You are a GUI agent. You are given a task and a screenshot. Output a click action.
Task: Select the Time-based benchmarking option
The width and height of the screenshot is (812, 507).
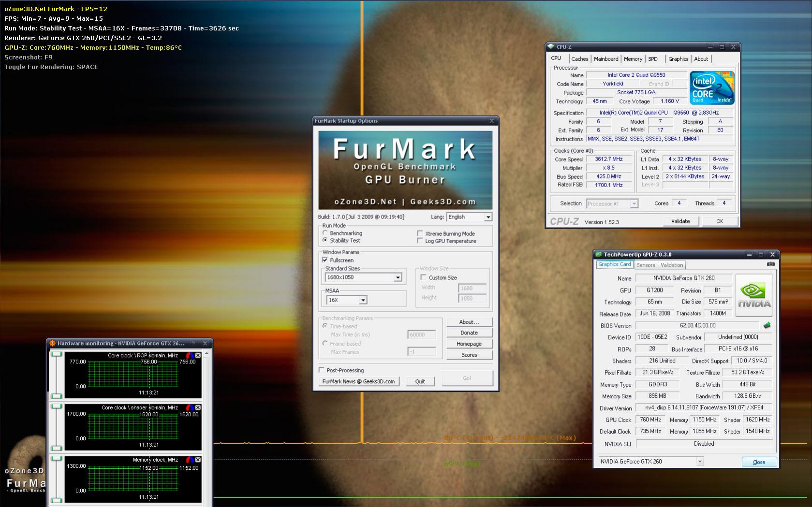pyautogui.click(x=325, y=326)
